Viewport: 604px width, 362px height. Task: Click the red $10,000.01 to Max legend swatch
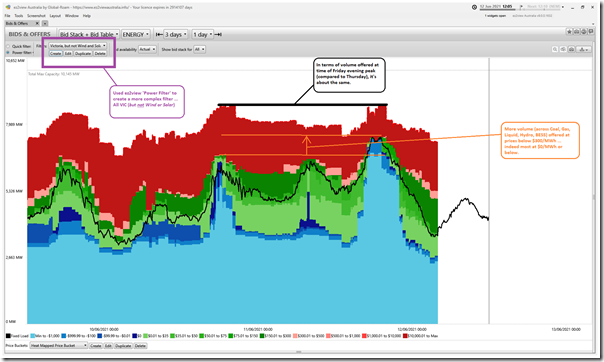(x=405, y=336)
